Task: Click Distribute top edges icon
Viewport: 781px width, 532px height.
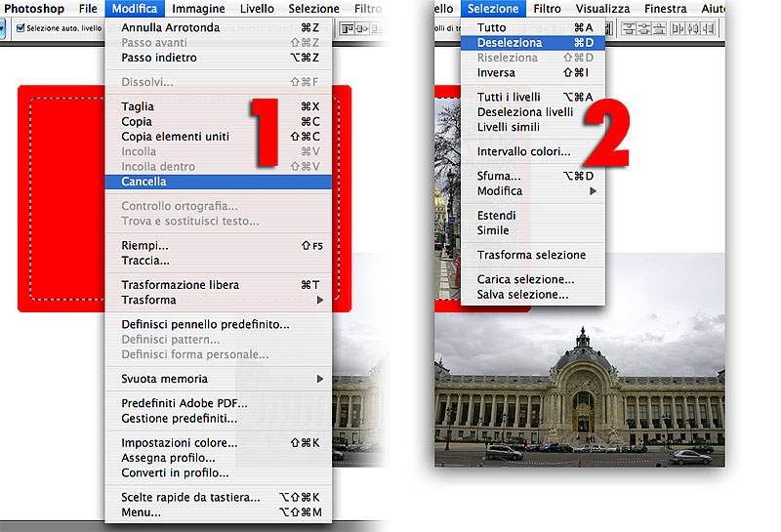Action: tap(629, 29)
